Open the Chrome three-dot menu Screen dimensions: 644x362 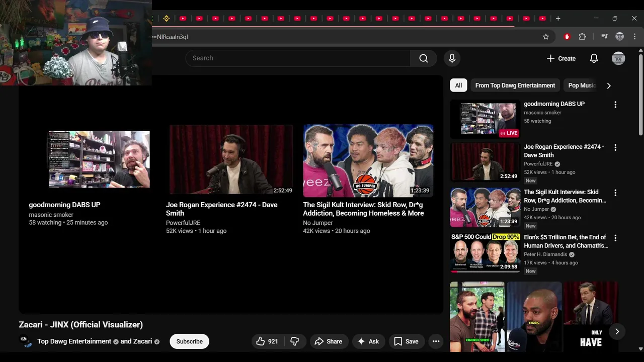click(x=635, y=37)
